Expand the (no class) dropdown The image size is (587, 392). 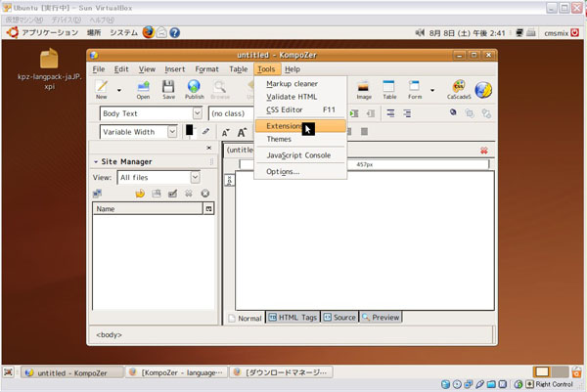coord(231,113)
